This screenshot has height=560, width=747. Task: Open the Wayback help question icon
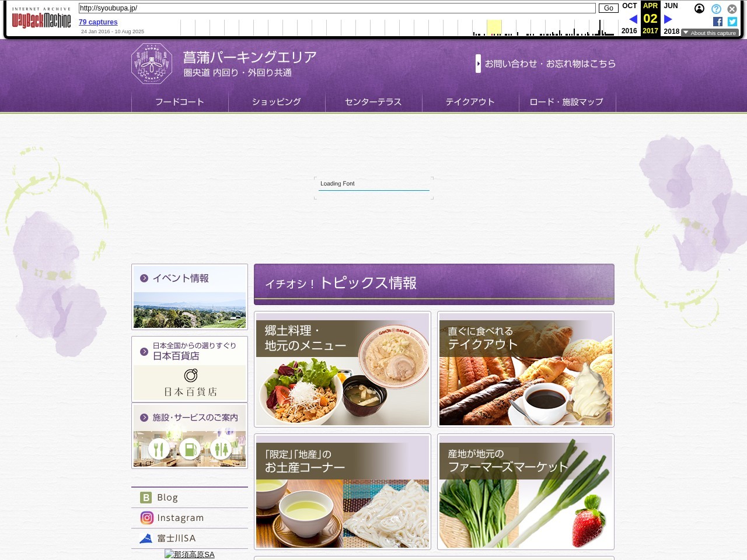(716, 9)
